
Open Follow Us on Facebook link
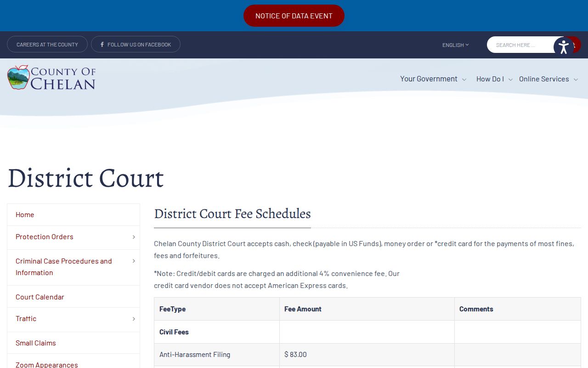point(136,44)
